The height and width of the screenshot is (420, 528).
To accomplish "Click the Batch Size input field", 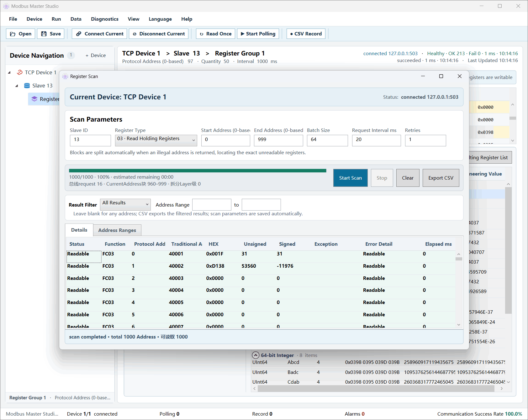I will 328,140.
